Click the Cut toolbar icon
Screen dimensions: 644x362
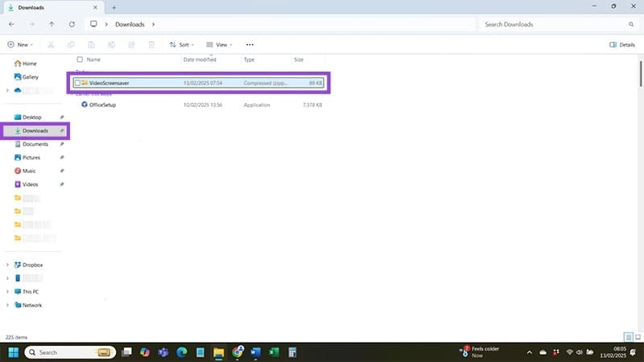[x=51, y=45]
